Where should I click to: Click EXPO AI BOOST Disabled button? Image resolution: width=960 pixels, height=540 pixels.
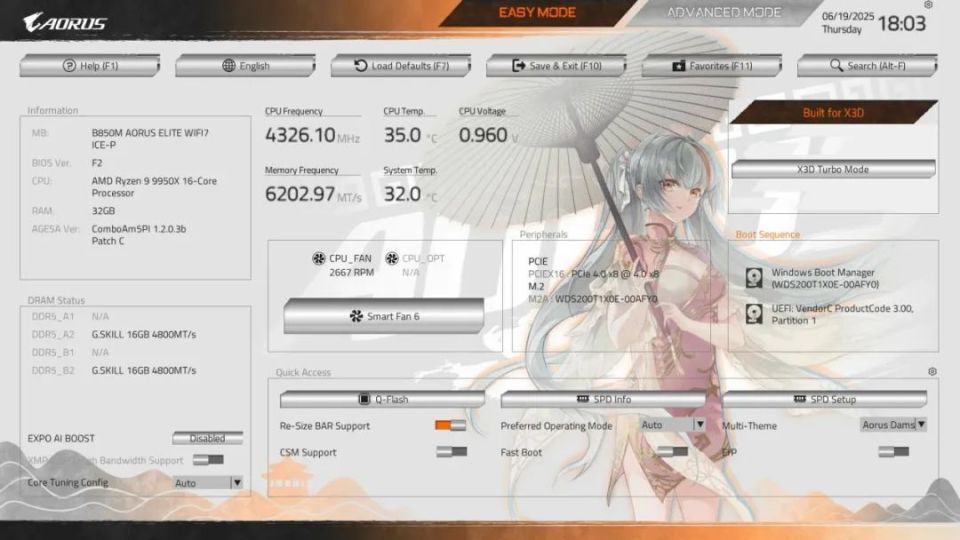click(208, 438)
